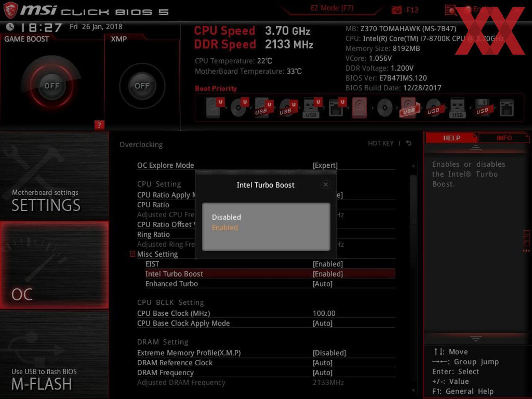Select the CPU Ratio Offset row label
This screenshot has height=399, width=532.
[166, 225]
